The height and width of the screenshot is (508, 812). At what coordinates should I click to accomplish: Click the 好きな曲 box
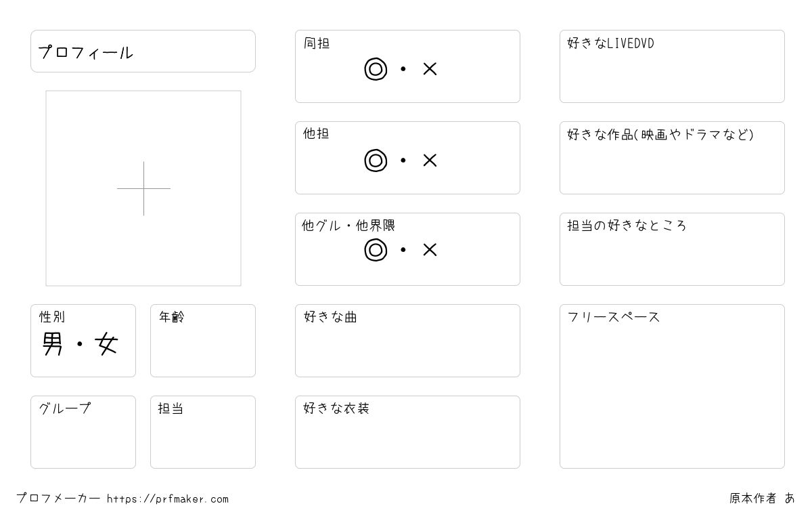pyautogui.click(x=407, y=341)
